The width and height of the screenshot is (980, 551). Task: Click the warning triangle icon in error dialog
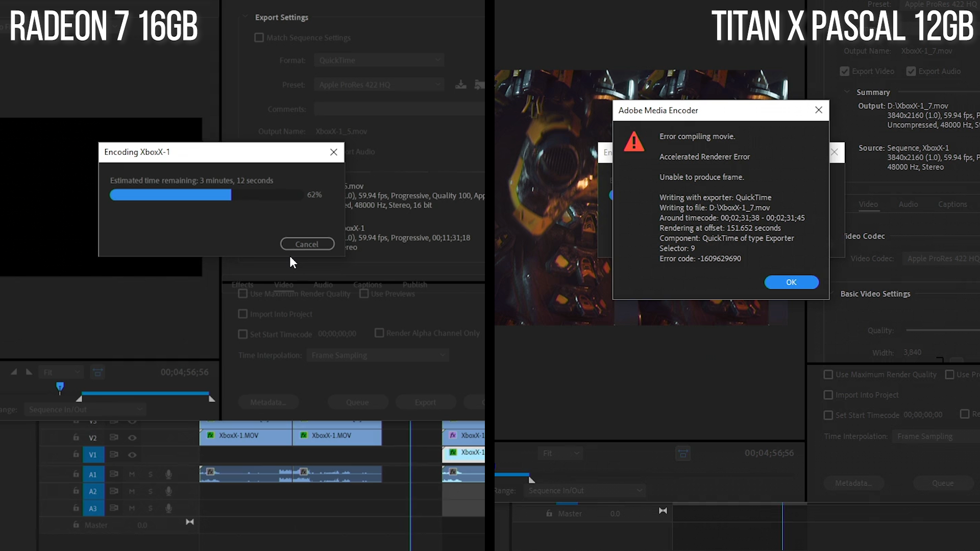634,141
